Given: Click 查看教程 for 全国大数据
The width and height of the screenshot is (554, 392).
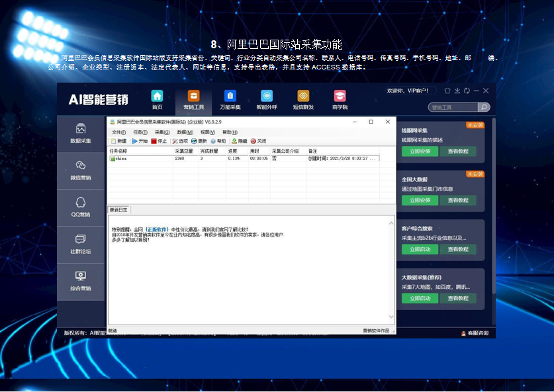Looking at the screenshot, I should pos(458,200).
